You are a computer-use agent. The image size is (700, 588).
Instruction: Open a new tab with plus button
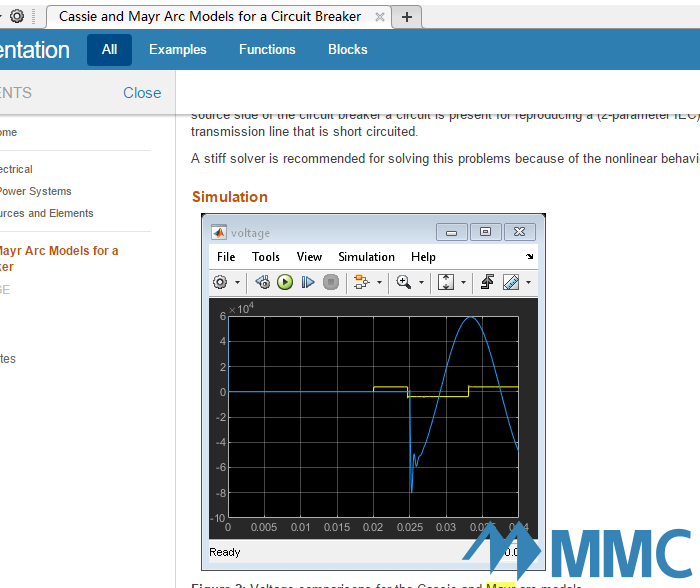(x=407, y=17)
